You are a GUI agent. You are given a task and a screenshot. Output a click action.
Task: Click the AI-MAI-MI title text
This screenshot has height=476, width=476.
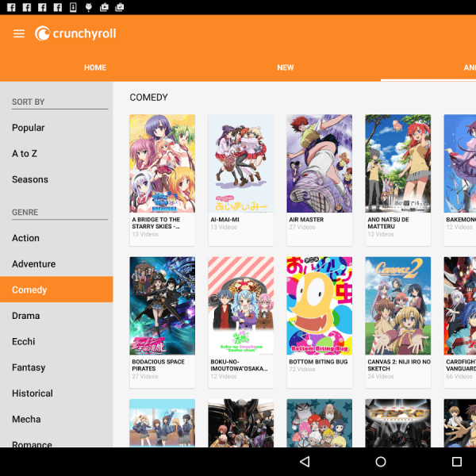coord(225,220)
